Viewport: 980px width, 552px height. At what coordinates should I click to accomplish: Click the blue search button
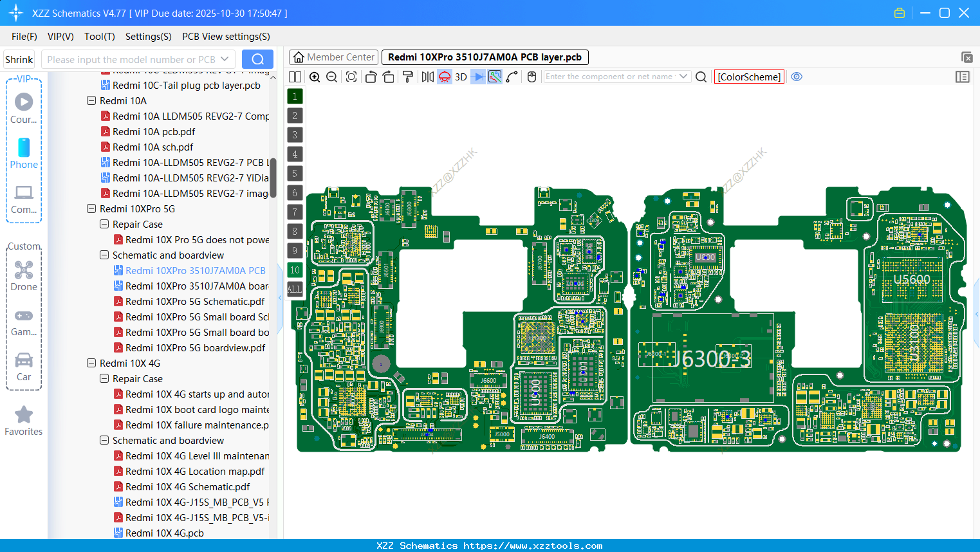[x=257, y=59]
